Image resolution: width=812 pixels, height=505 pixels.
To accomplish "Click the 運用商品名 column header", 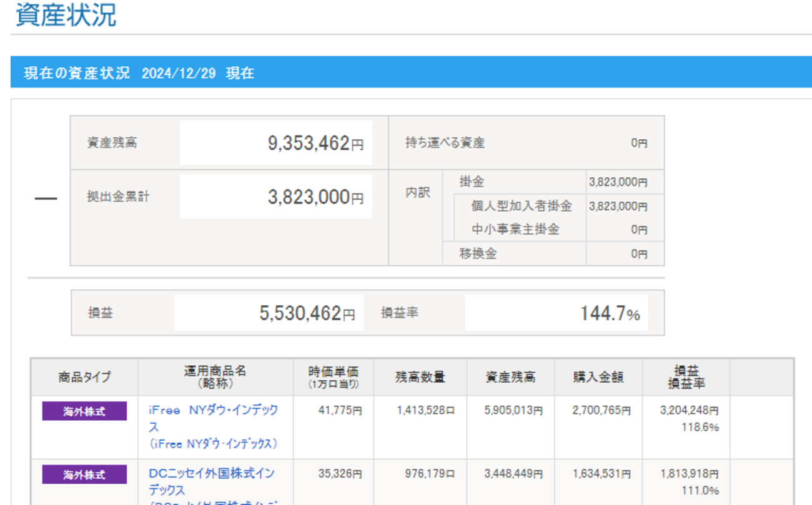I will coord(214,377).
